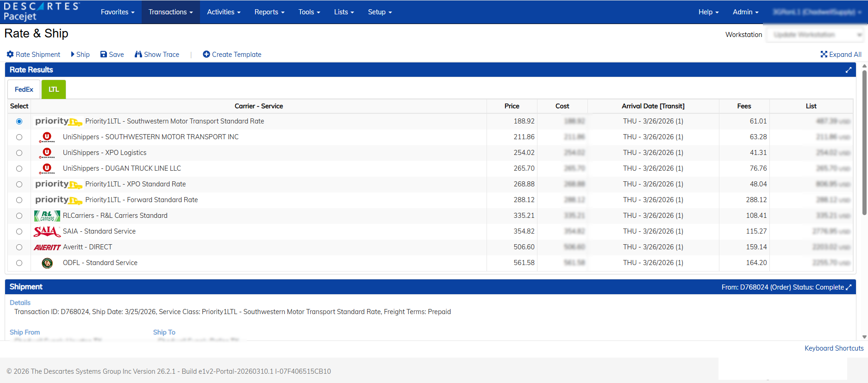Screen dimensions: 868x383
Task: Click the R&L Carriers logo
Action: point(47,216)
